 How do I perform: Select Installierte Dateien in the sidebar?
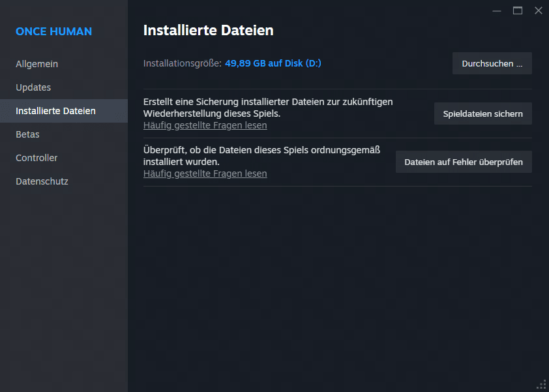coord(64,111)
